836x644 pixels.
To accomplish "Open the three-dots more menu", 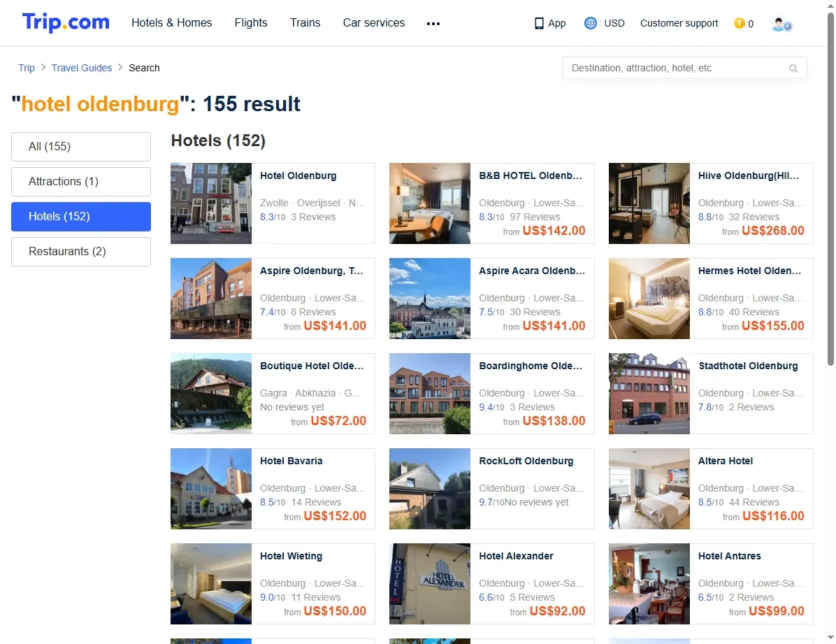I will [433, 24].
